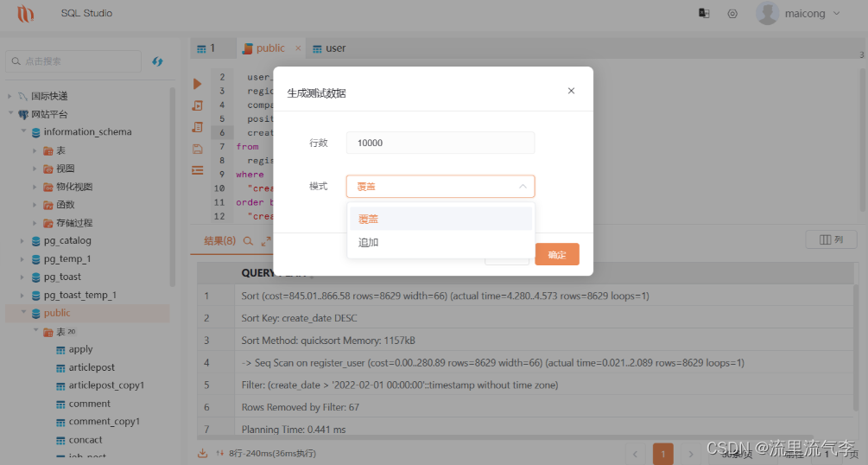This screenshot has width=868, height=465.
Task: Click the SQL Studio logo
Action: click(x=25, y=13)
